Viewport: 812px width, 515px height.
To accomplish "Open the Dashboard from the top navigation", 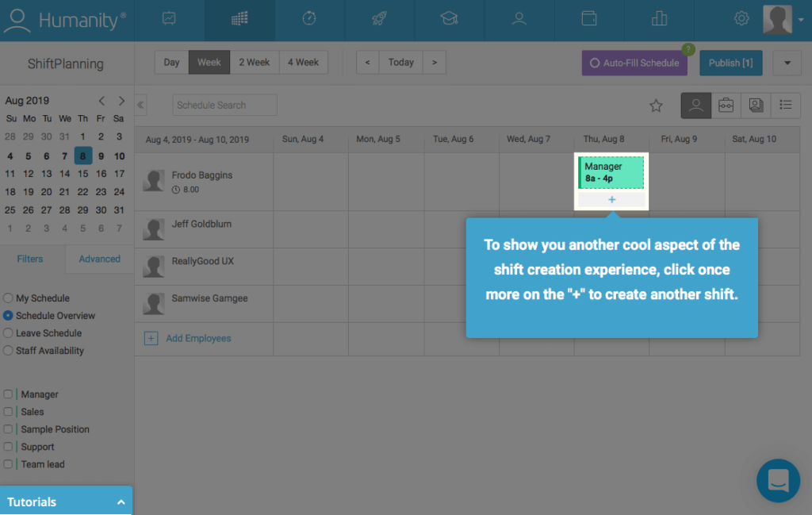I will click(x=170, y=17).
